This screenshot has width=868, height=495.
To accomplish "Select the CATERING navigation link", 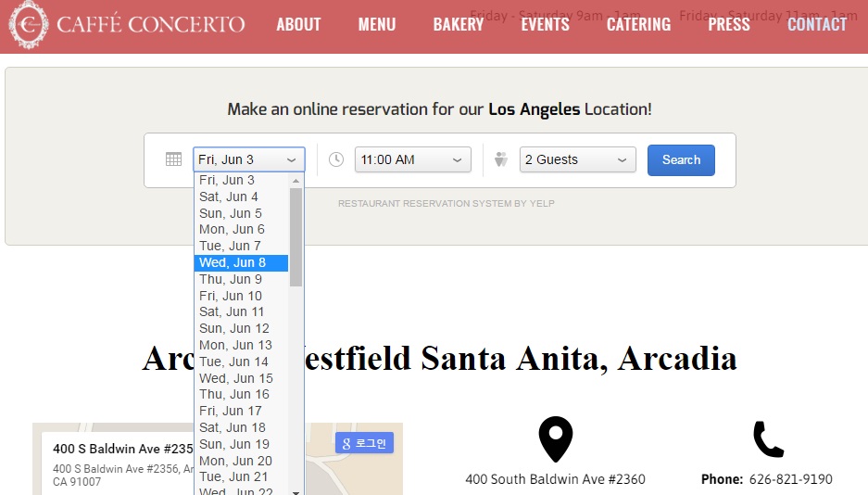I will tap(638, 25).
